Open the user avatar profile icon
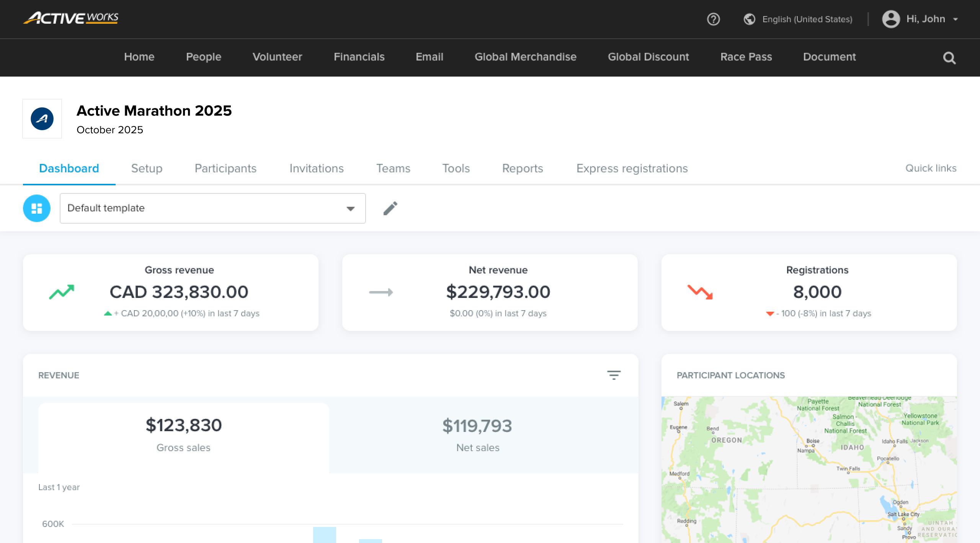This screenshot has height=543, width=980. tap(891, 19)
